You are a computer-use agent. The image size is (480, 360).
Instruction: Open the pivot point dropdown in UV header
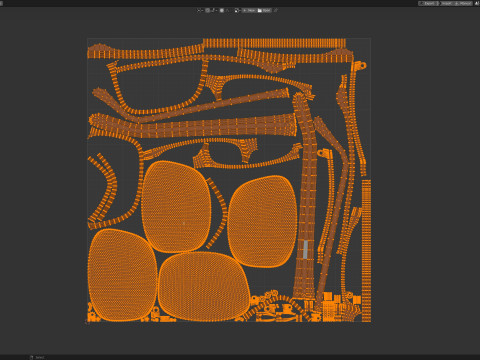tap(200, 10)
